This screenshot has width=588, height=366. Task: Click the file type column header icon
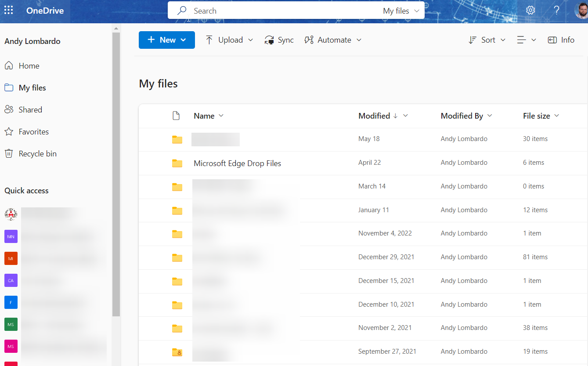pos(176,116)
